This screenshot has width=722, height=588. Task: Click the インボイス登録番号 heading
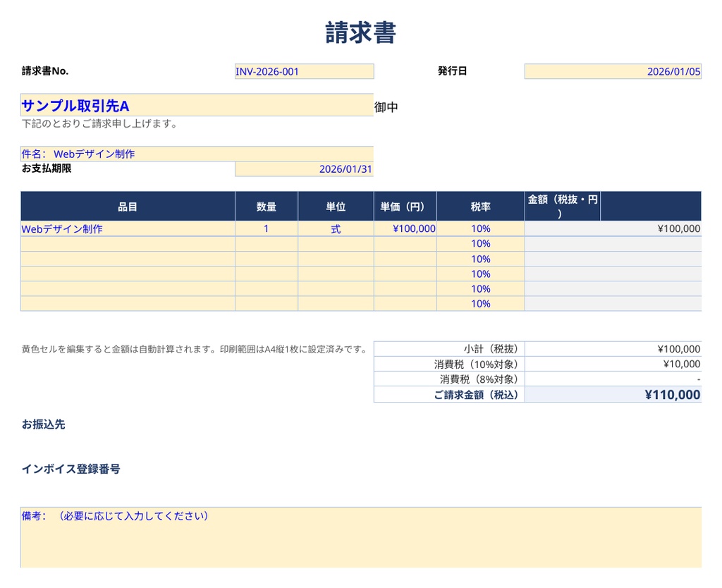click(71, 469)
